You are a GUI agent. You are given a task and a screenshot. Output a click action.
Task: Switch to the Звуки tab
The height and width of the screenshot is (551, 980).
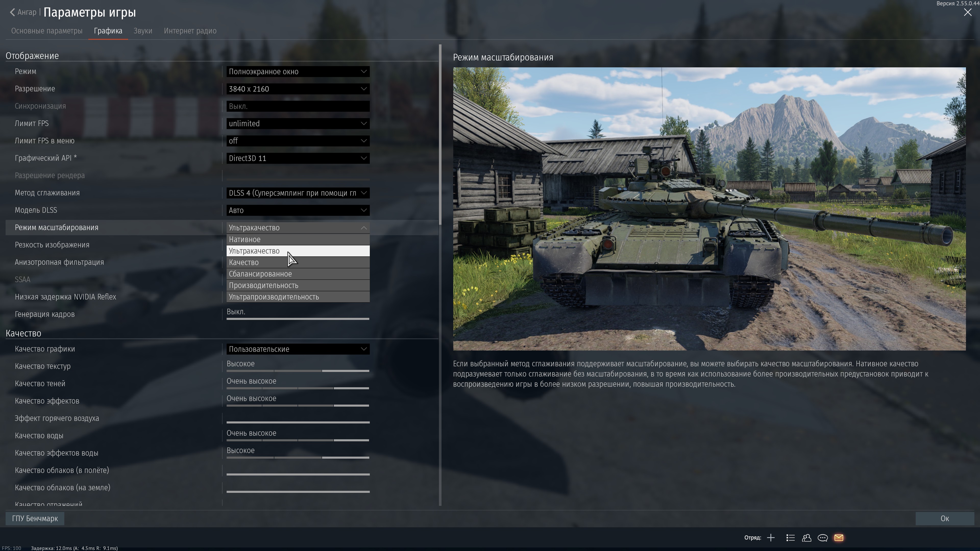pyautogui.click(x=143, y=31)
